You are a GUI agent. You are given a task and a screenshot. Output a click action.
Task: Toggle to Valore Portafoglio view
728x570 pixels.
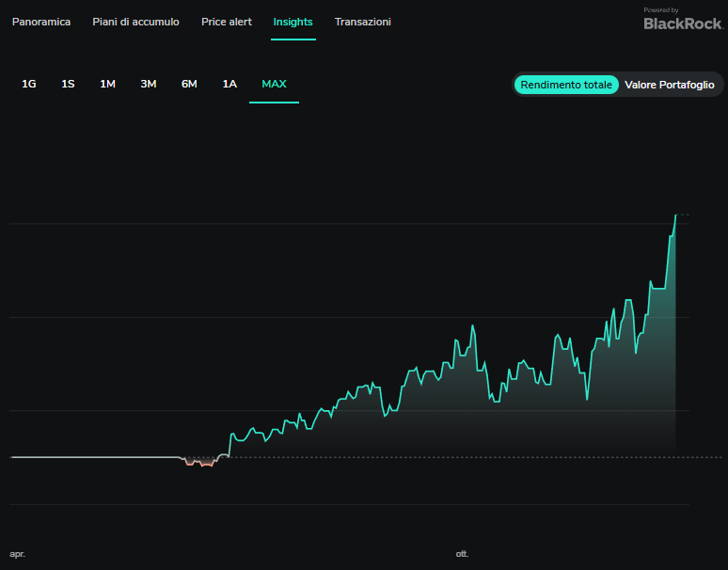pos(669,85)
